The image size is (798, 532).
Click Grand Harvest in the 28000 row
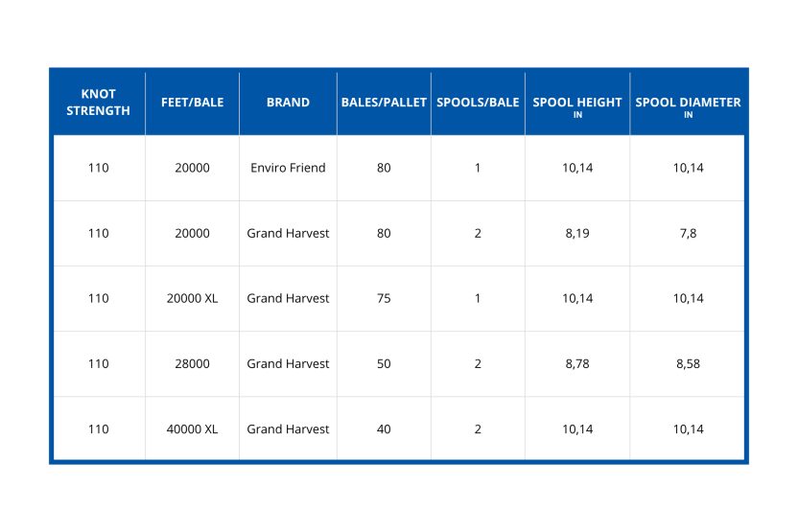click(x=288, y=363)
